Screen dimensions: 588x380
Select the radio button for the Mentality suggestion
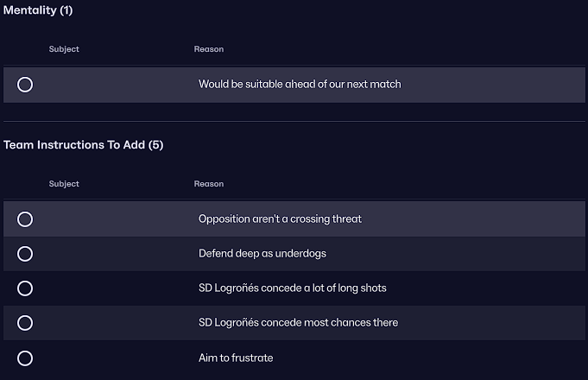[25, 85]
